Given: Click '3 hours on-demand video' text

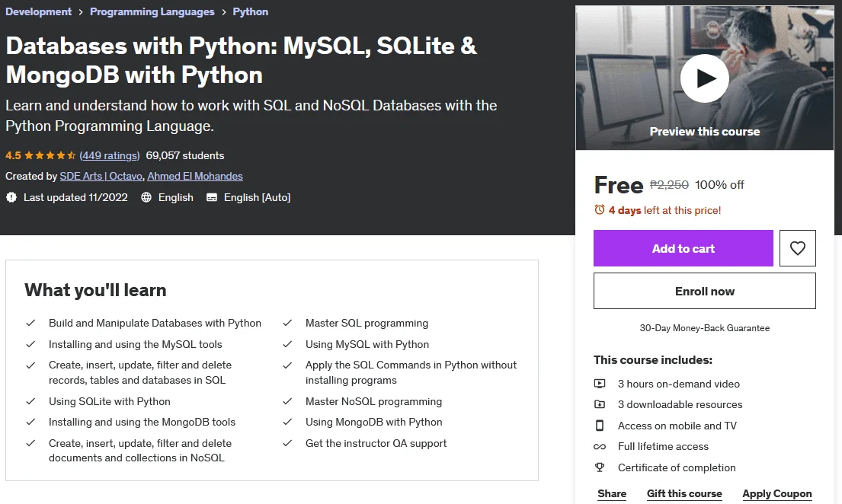Looking at the screenshot, I should point(679,384).
